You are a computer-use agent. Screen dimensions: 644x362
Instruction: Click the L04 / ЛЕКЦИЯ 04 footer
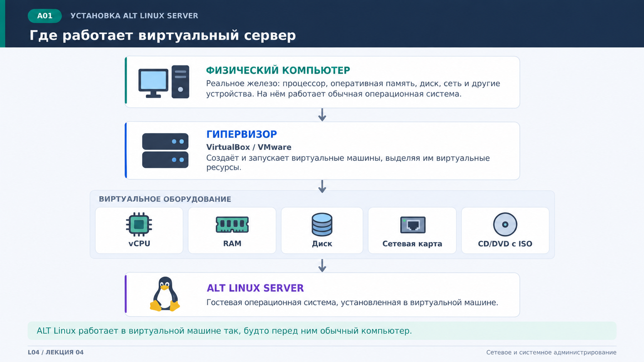coord(55,352)
